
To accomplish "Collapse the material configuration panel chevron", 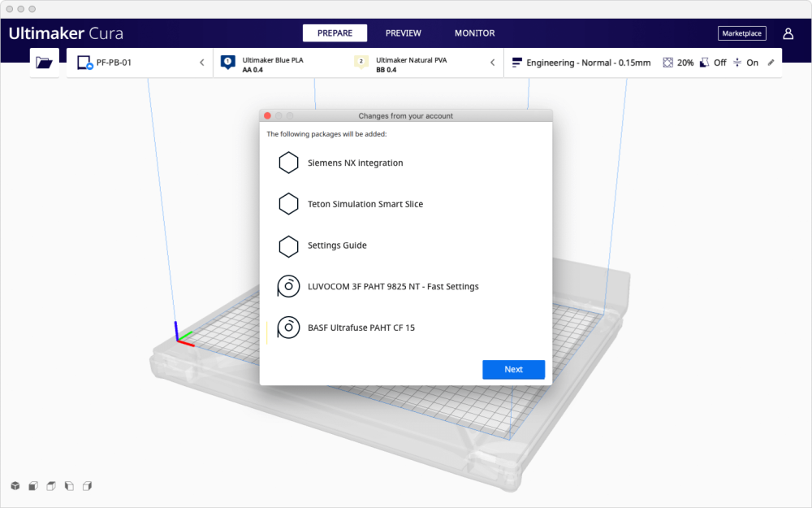I will click(x=493, y=63).
